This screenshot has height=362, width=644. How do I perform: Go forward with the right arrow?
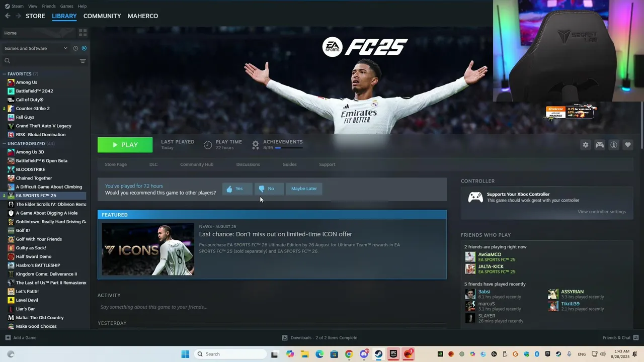(x=18, y=16)
